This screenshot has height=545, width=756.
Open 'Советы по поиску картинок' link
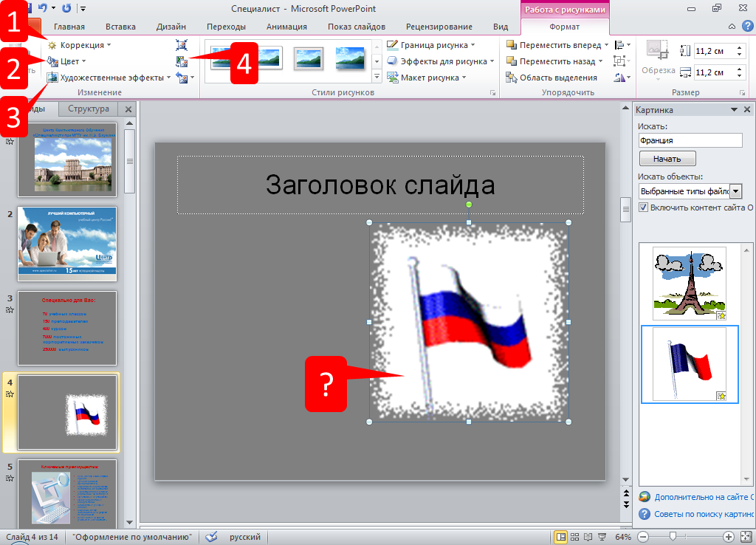click(x=703, y=513)
